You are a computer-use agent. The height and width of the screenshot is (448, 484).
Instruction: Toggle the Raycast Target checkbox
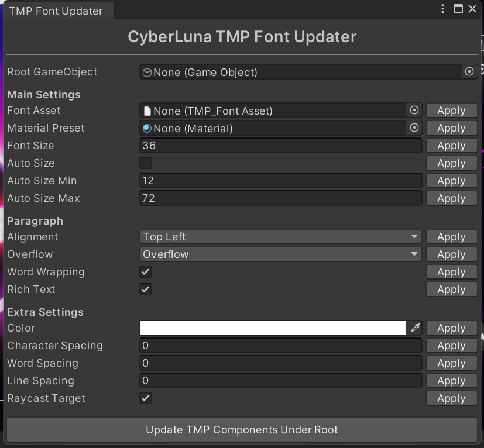[x=146, y=398]
